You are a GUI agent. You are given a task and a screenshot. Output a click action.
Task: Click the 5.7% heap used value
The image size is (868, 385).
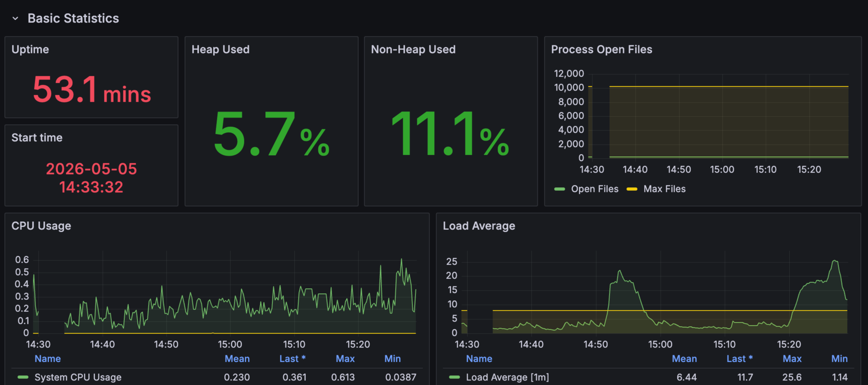271,134
